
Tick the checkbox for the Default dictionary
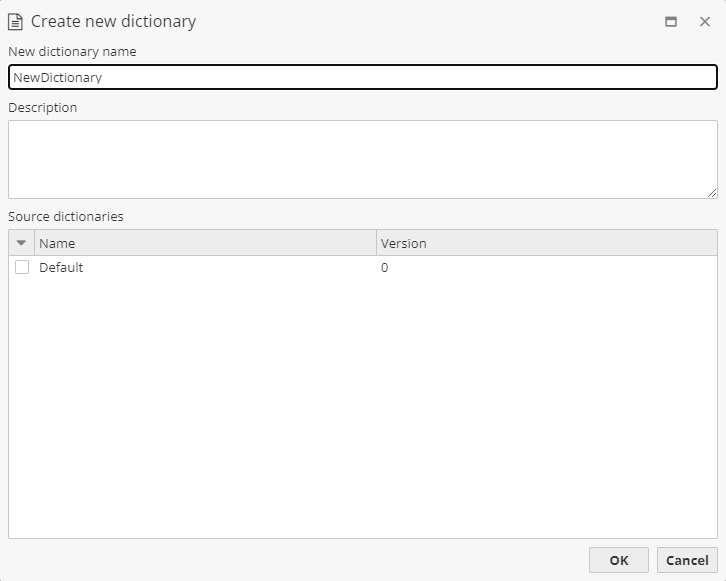click(x=22, y=268)
